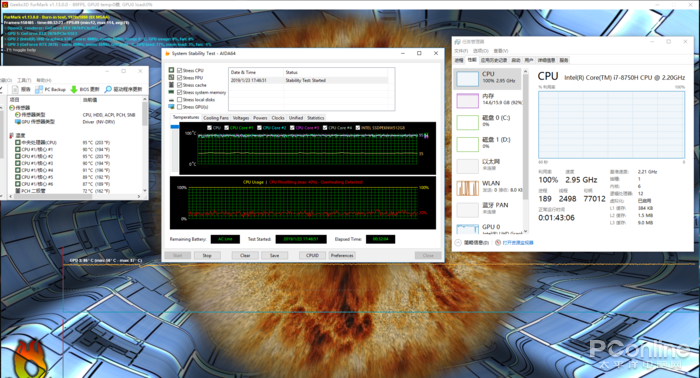Toggle the Stress GPU(s) checkbox
Image resolution: width=700 pixels, height=378 pixels.
coord(179,107)
